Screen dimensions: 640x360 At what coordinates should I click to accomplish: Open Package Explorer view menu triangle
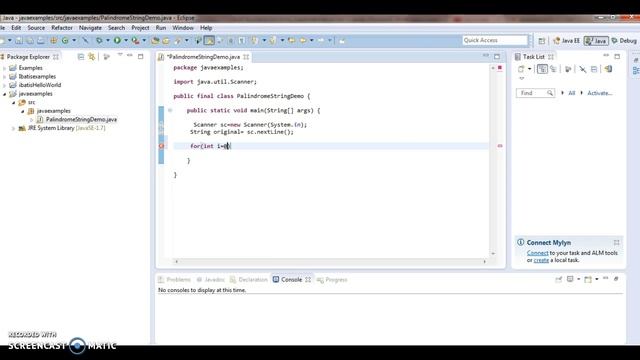120,55
